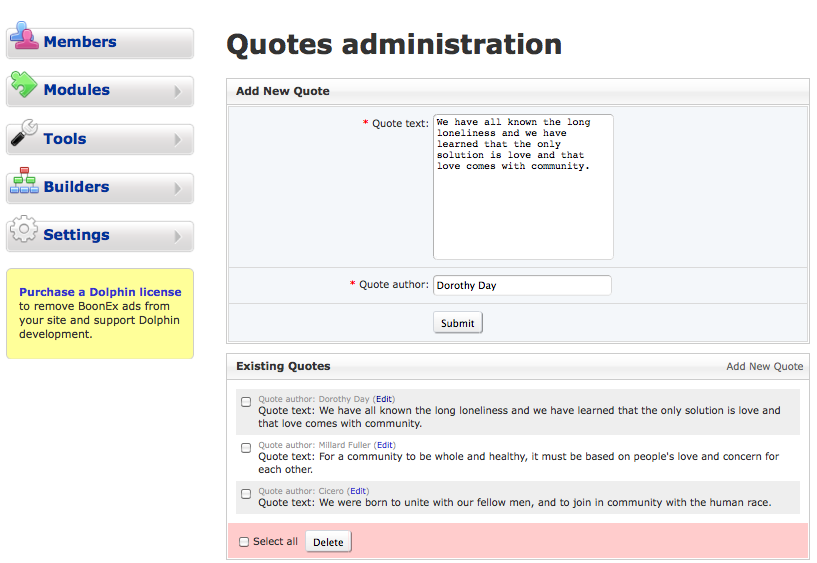817x563 pixels.
Task: Expand the Builders menu arrow
Action: pyautogui.click(x=178, y=188)
